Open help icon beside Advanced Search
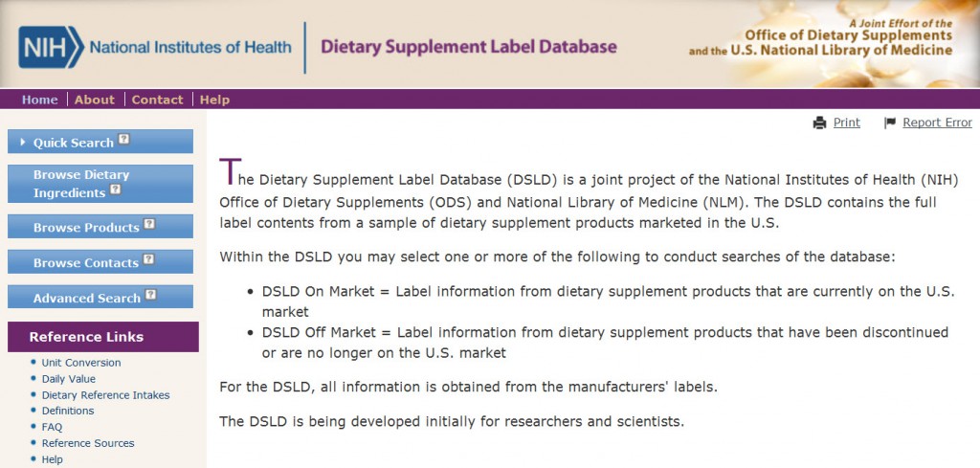980x468 pixels. [150, 295]
